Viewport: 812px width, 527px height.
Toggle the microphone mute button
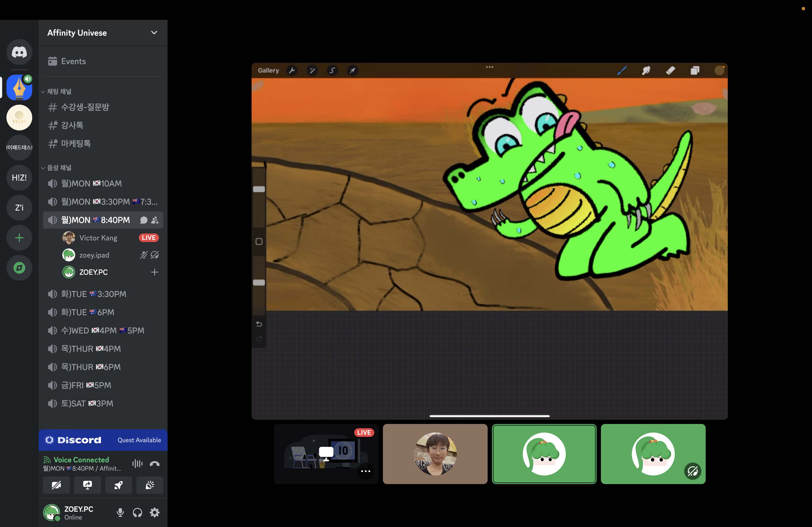pos(120,512)
